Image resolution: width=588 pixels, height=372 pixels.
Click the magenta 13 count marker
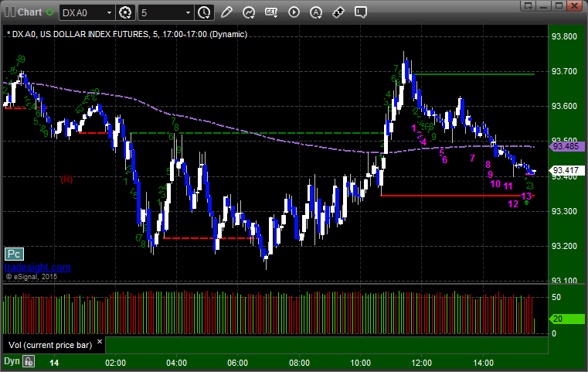(526, 196)
